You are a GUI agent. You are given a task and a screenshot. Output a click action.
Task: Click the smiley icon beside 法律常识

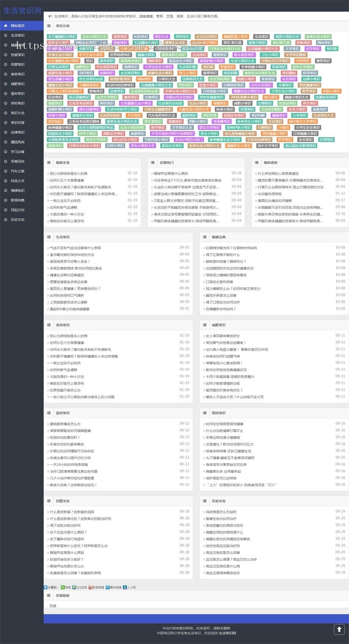[x=5, y=132]
